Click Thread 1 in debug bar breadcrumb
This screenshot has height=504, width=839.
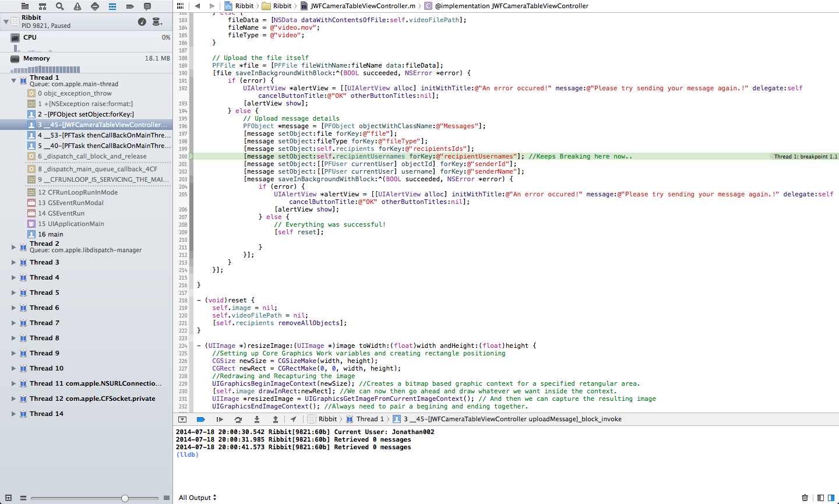pyautogui.click(x=370, y=420)
